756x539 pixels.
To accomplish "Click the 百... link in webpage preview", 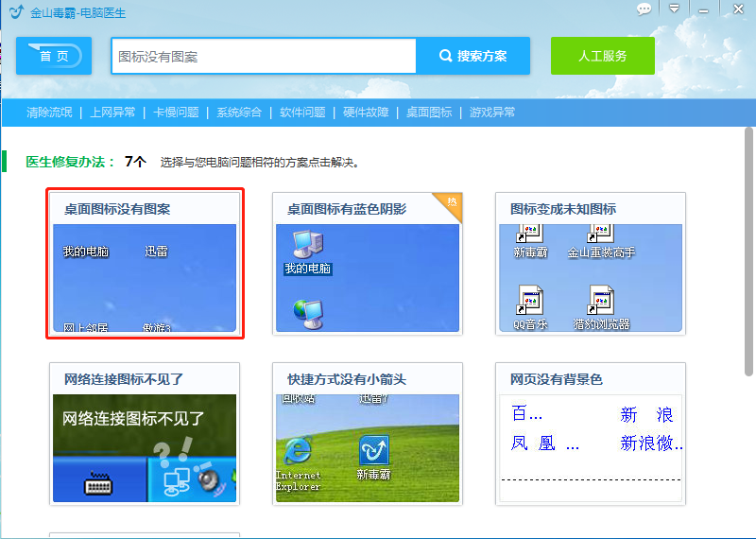I will 526,413.
